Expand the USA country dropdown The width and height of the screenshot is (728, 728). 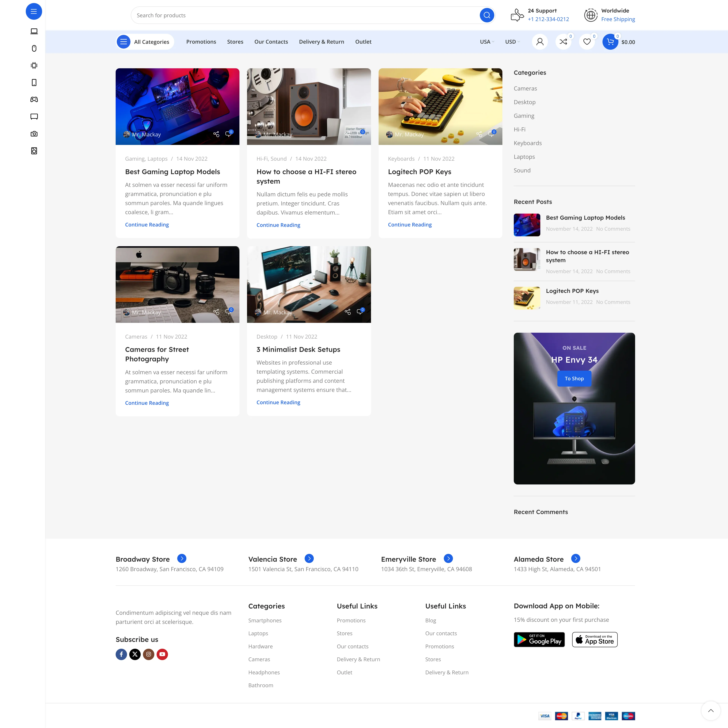point(487,42)
